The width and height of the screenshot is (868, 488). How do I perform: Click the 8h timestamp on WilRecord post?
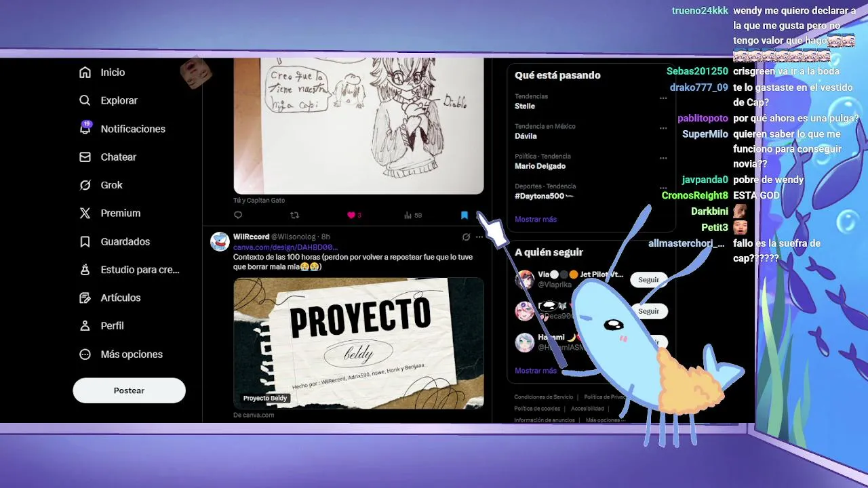[325, 237]
